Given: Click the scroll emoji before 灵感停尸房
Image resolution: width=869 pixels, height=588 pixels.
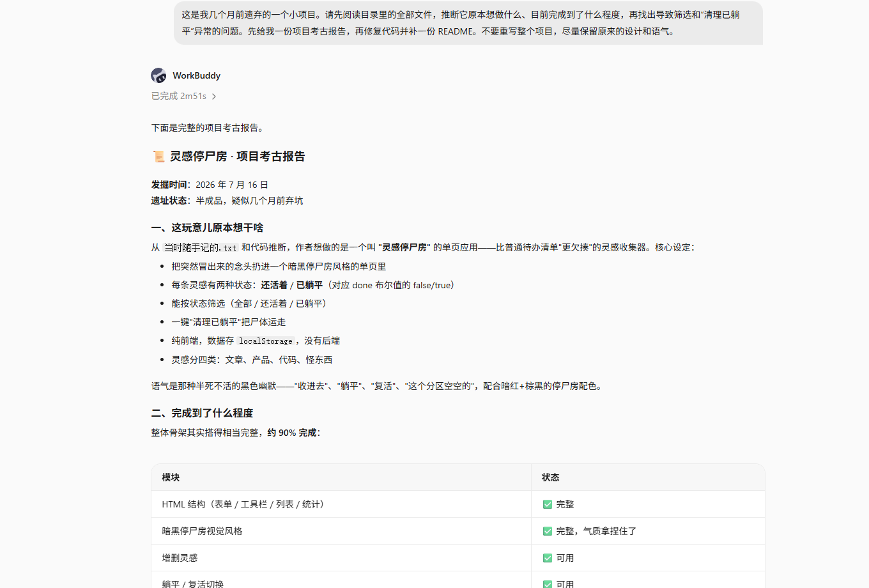Looking at the screenshot, I should point(158,157).
